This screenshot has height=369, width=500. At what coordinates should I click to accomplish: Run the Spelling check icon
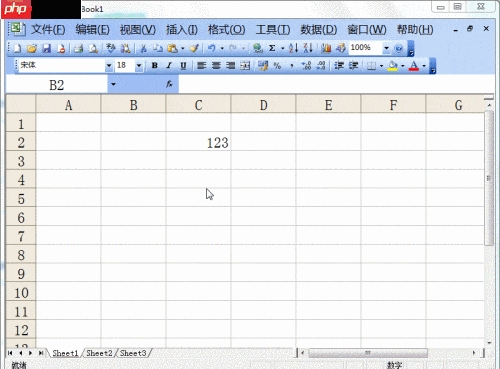tap(110, 49)
